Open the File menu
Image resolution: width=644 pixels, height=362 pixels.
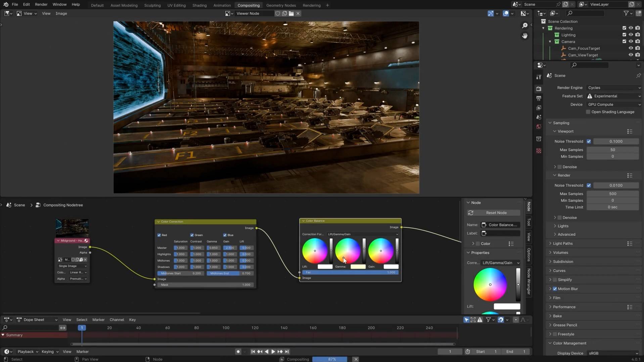(15, 4)
